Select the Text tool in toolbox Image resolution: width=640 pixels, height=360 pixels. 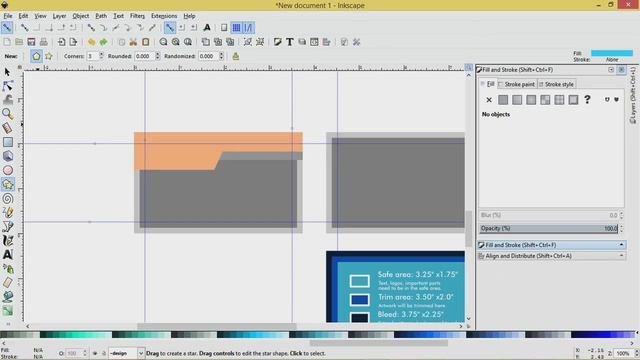7,255
